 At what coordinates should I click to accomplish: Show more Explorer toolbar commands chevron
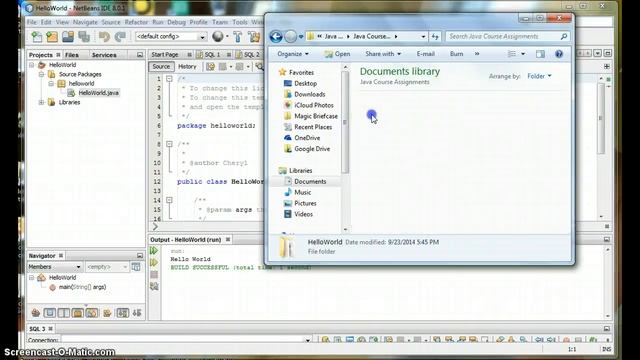point(477,54)
